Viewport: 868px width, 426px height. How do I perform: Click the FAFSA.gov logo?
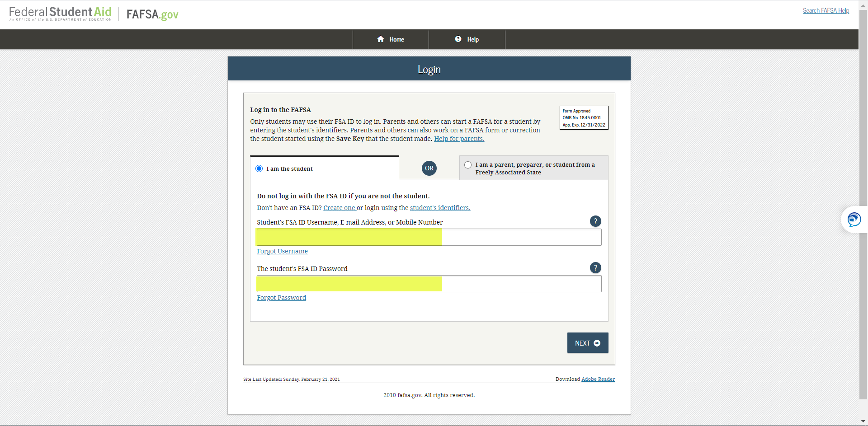pyautogui.click(x=152, y=14)
